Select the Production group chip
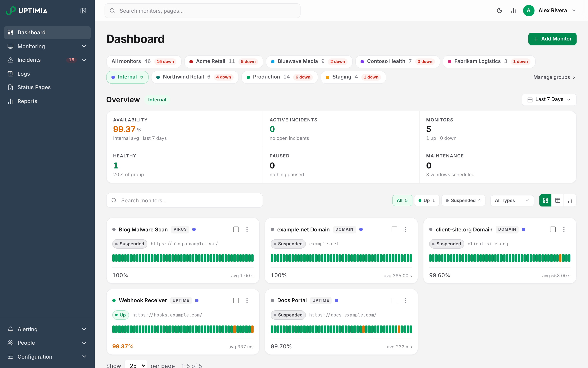 pyautogui.click(x=280, y=77)
